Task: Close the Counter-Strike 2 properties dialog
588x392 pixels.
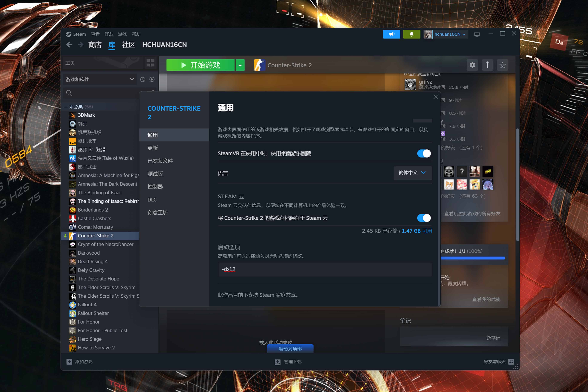Action: 435,97
